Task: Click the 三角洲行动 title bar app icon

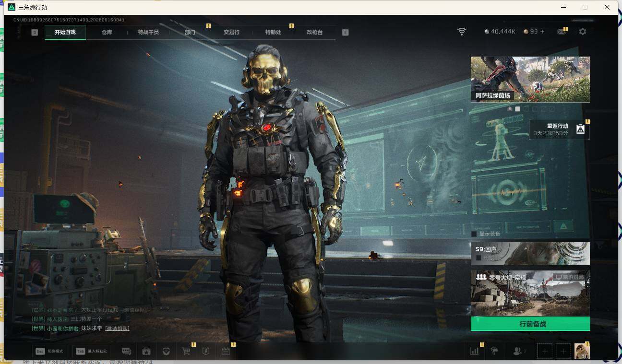Action: pyautogui.click(x=12, y=7)
